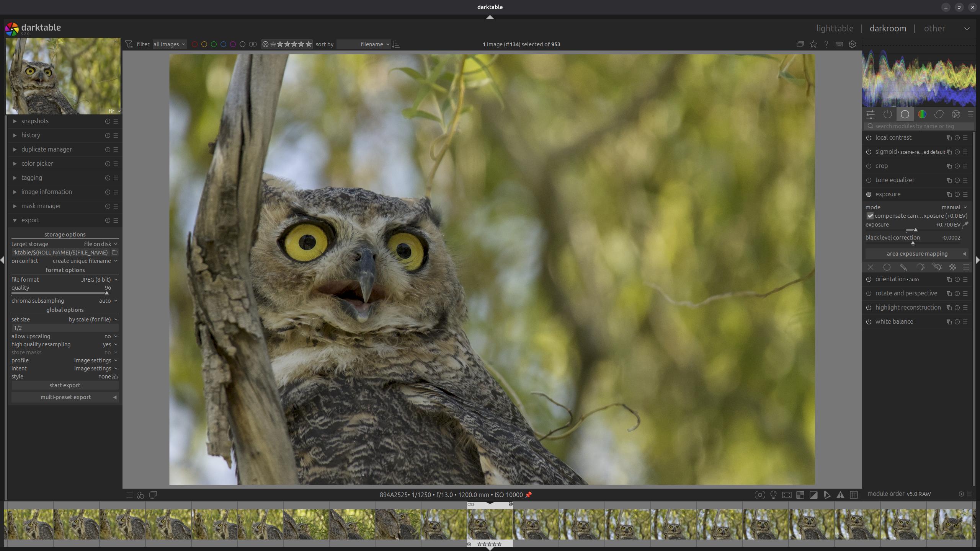Click the start export button

pos(65,385)
